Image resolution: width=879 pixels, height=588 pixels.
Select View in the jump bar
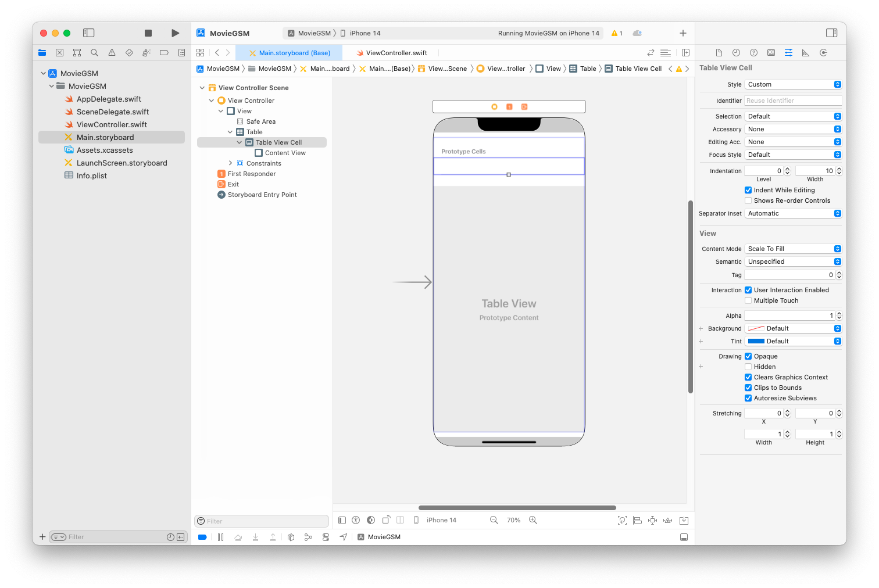pos(548,69)
